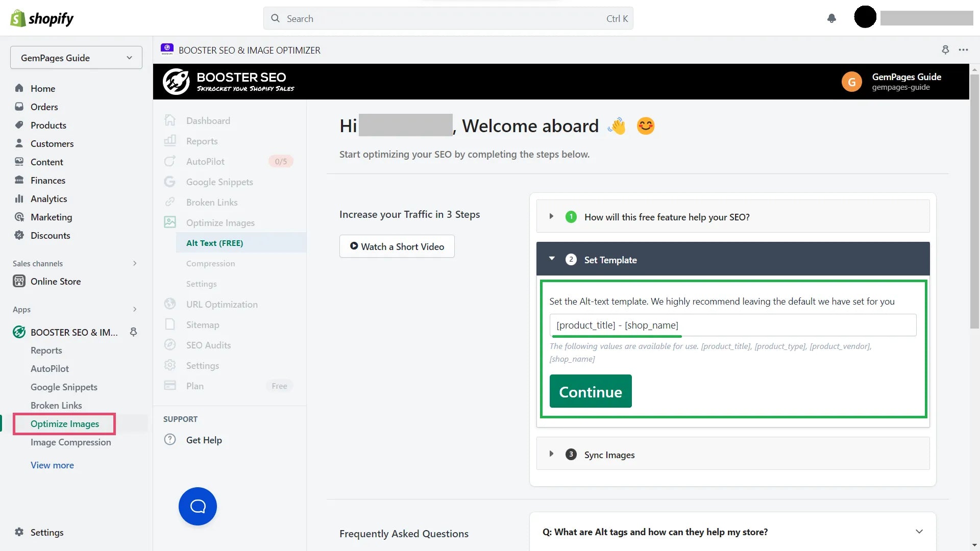Click the Alt-text template input field

click(x=733, y=325)
